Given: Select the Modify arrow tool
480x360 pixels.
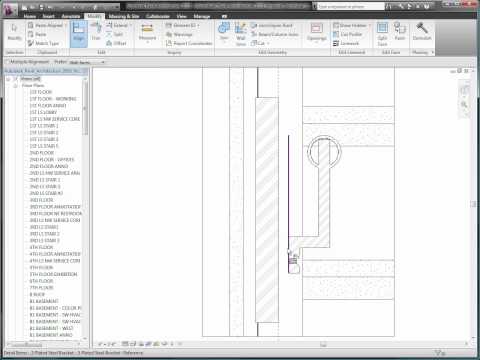Looking at the screenshot, I should coord(14,32).
